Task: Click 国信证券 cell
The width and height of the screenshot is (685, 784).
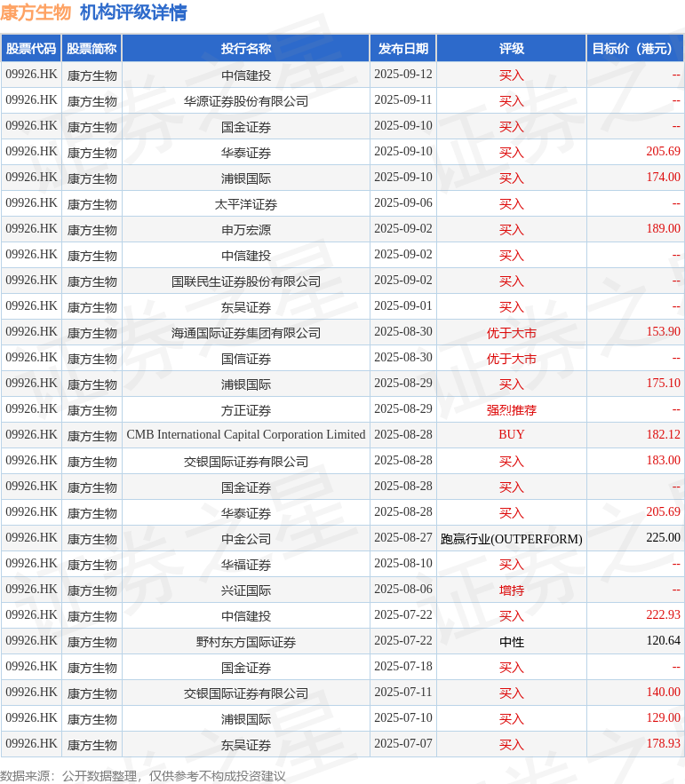Action: coord(246,359)
